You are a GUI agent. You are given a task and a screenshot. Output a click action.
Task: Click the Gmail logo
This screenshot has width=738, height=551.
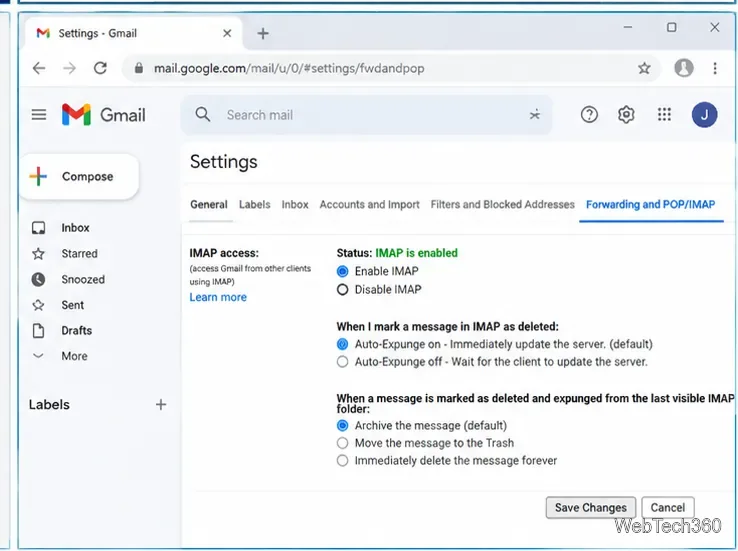[x=104, y=115]
